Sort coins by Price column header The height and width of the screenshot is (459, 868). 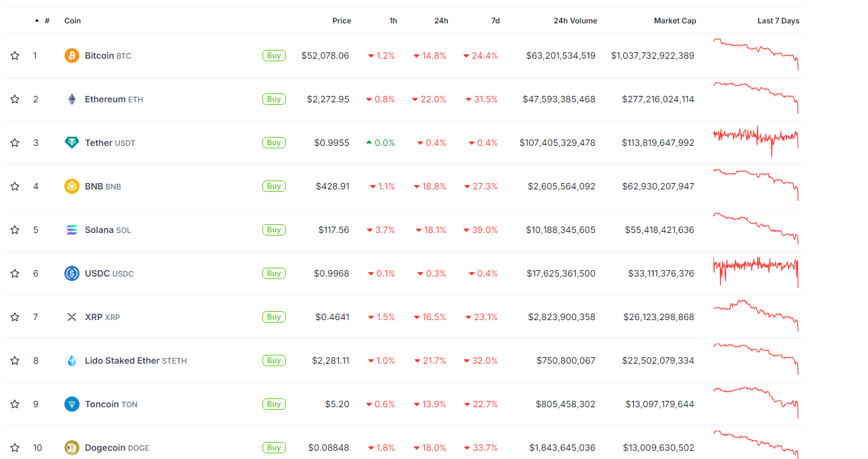(x=342, y=21)
